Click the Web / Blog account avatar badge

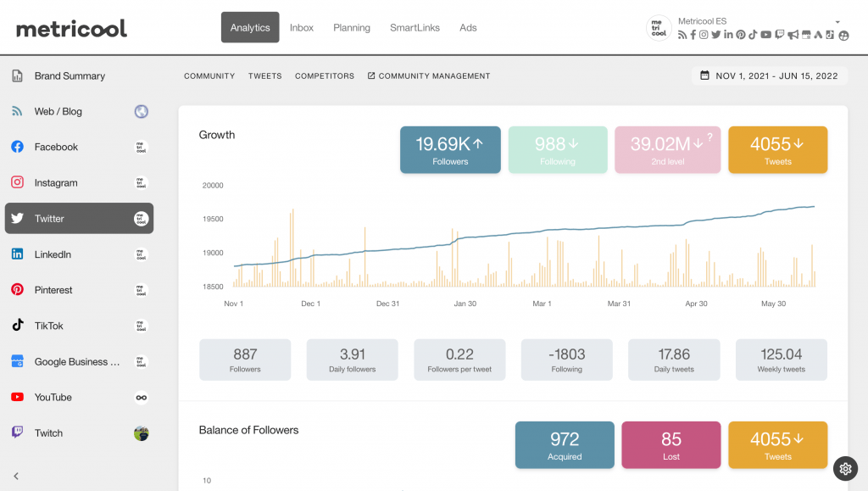(142, 111)
